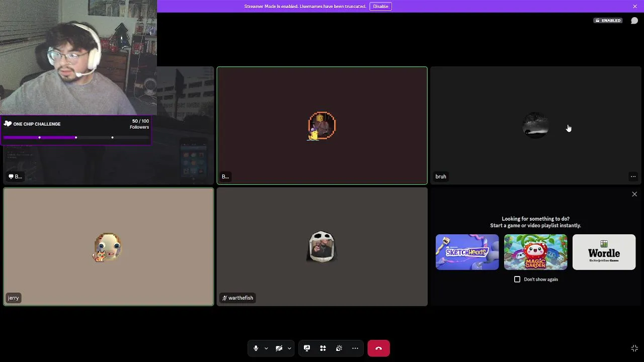Select jerry's video tile
The height and width of the screenshot is (362, 644).
pos(109,247)
